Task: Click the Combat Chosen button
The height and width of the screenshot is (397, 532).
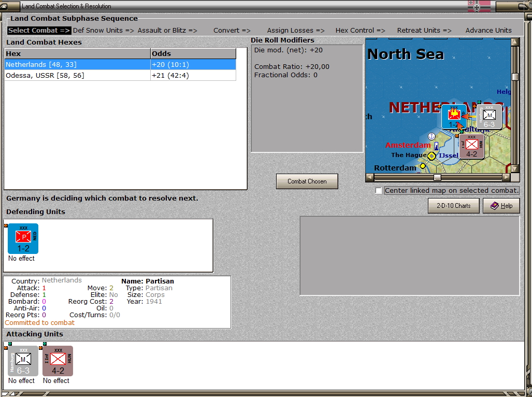Action: coord(307,181)
